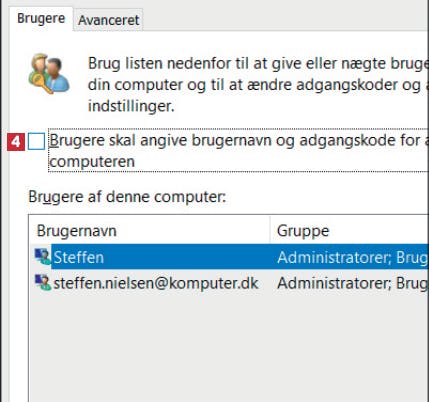
Task: Click the empty area below the user list
Action: 228,347
